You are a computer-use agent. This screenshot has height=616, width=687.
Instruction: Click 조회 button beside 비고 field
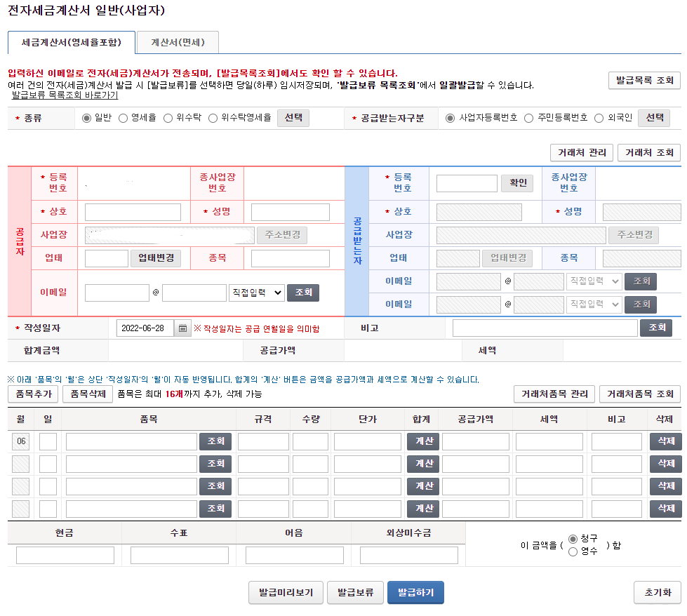click(656, 328)
